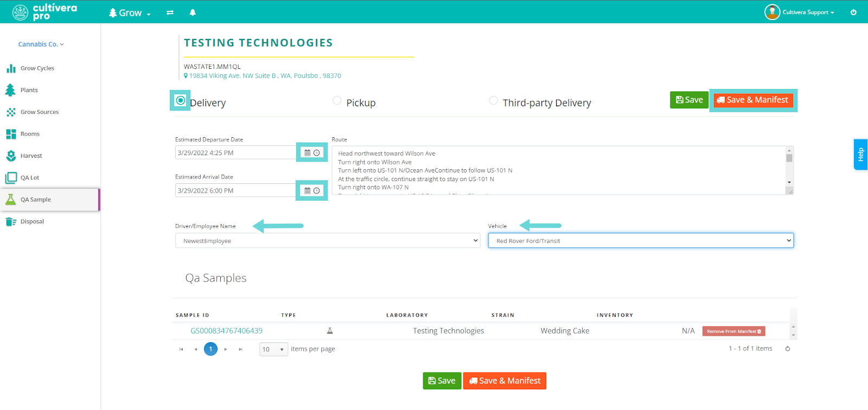This screenshot has height=410, width=868.
Task: Sort by the Strain column header
Action: click(x=503, y=315)
